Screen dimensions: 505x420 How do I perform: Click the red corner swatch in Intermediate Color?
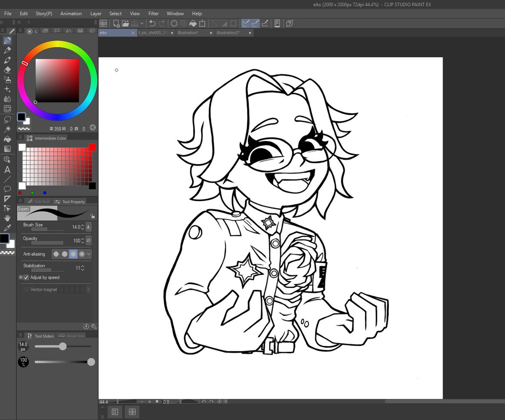[x=92, y=147]
